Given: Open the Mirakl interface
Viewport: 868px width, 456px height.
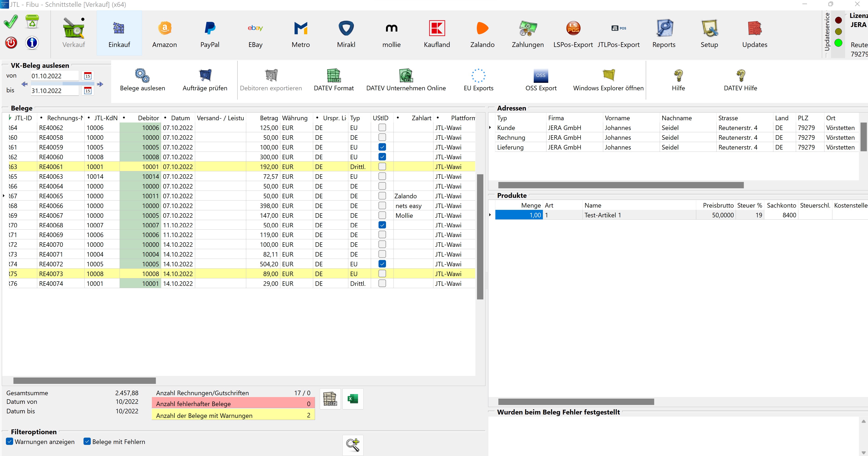Looking at the screenshot, I should tap(346, 33).
